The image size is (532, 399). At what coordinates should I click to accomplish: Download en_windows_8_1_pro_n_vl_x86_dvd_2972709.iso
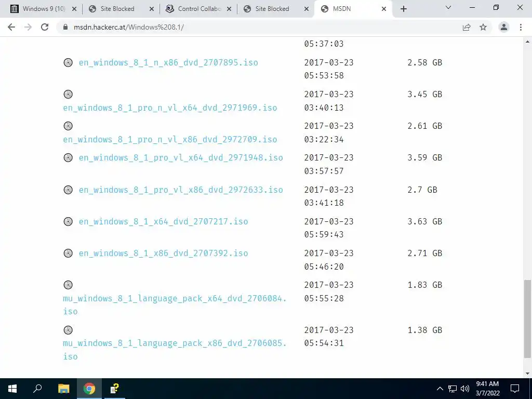point(170,139)
